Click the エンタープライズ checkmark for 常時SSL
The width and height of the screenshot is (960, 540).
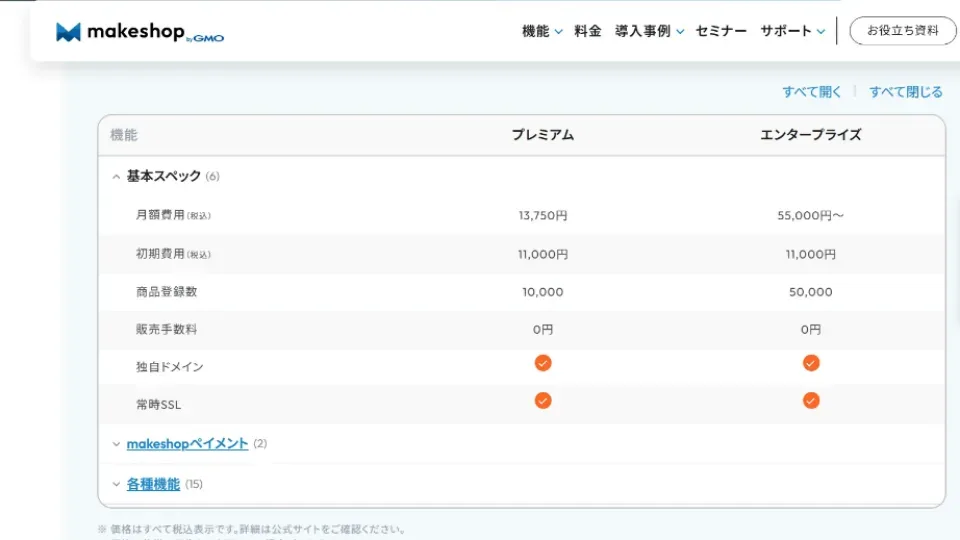click(811, 400)
